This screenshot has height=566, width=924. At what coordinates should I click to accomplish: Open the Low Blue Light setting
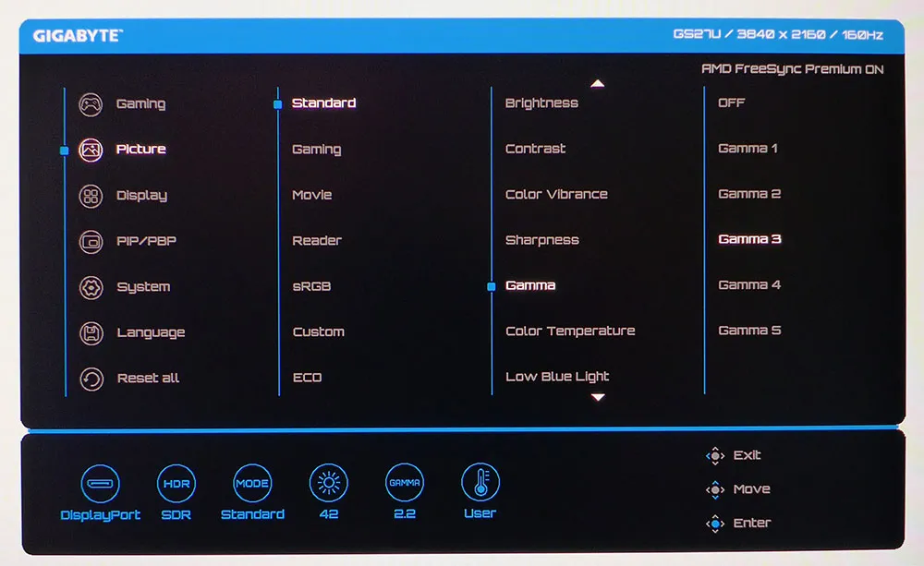pos(557,377)
